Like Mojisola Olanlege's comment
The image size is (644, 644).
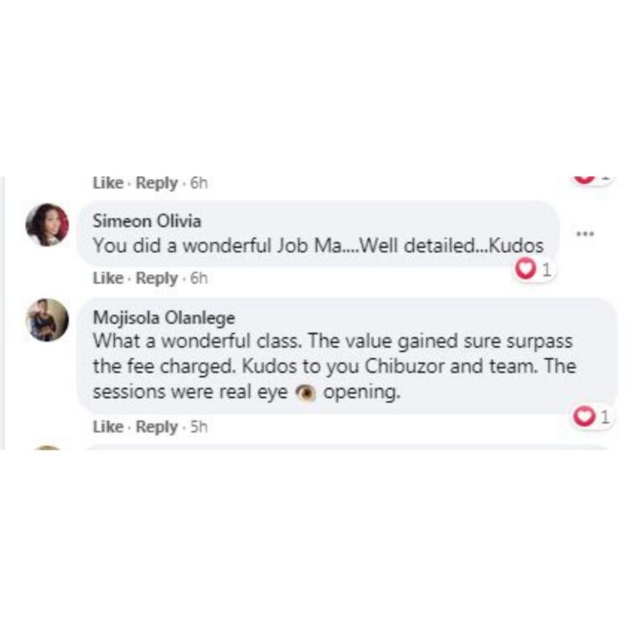tap(108, 427)
